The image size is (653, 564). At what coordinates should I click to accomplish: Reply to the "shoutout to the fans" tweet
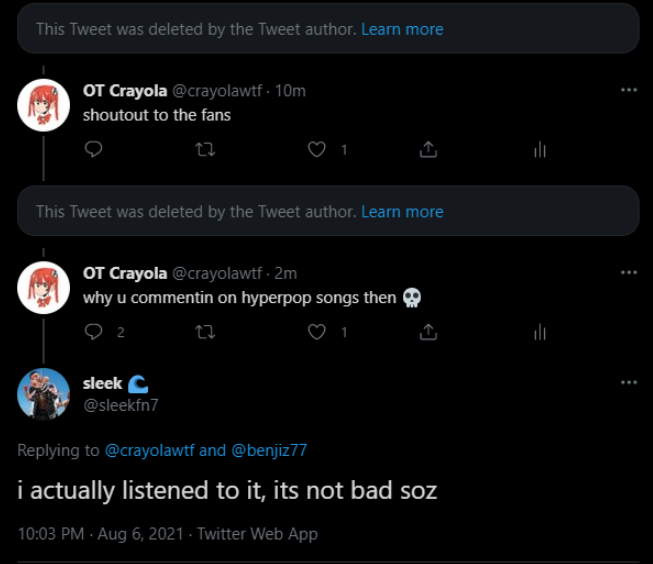coord(94,149)
